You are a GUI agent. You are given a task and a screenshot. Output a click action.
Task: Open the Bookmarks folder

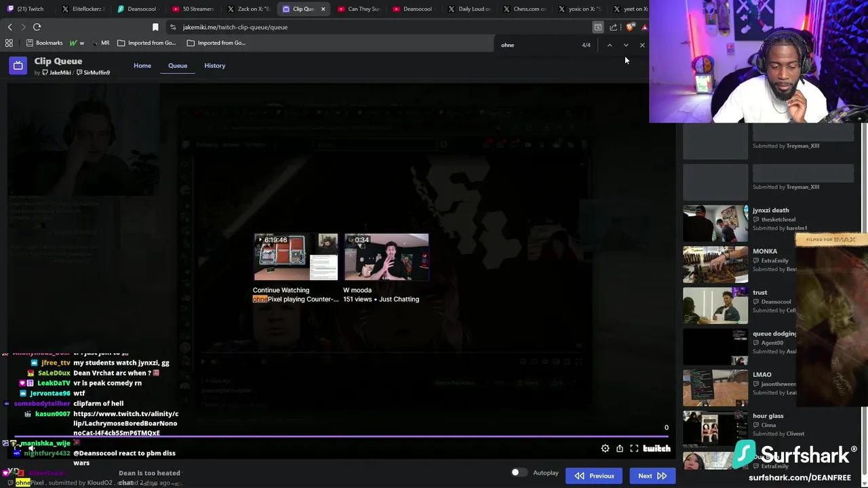tap(44, 43)
